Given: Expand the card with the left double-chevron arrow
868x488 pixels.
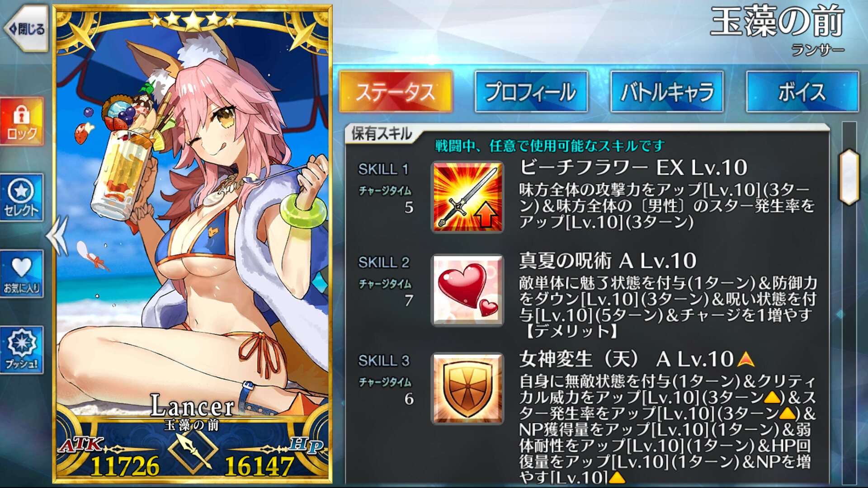Looking at the screenshot, I should 57,235.
